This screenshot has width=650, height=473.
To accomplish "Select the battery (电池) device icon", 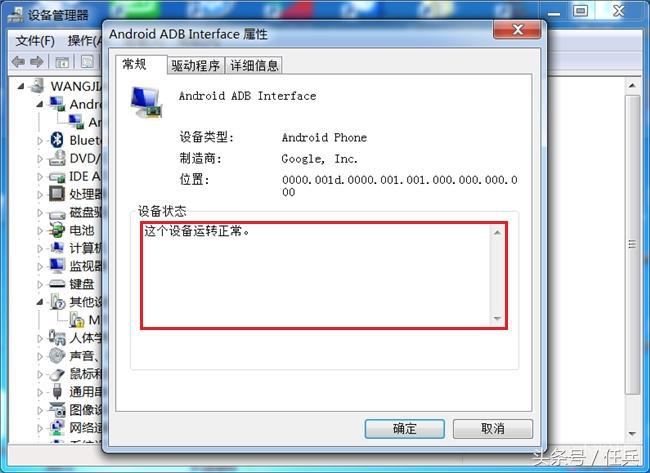I will coord(57,230).
